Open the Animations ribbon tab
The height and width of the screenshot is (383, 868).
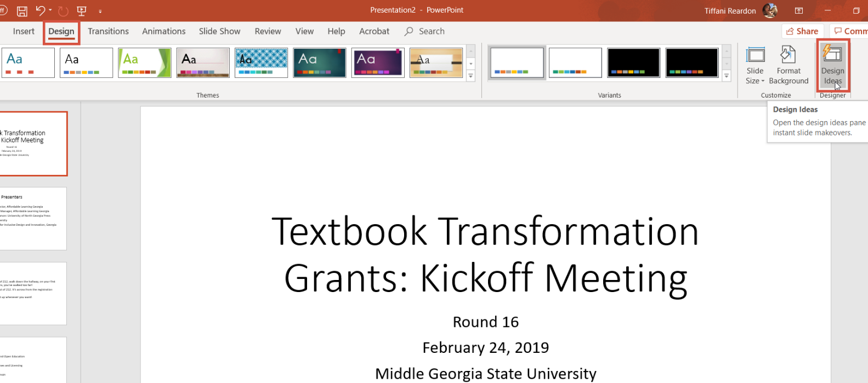(x=163, y=31)
